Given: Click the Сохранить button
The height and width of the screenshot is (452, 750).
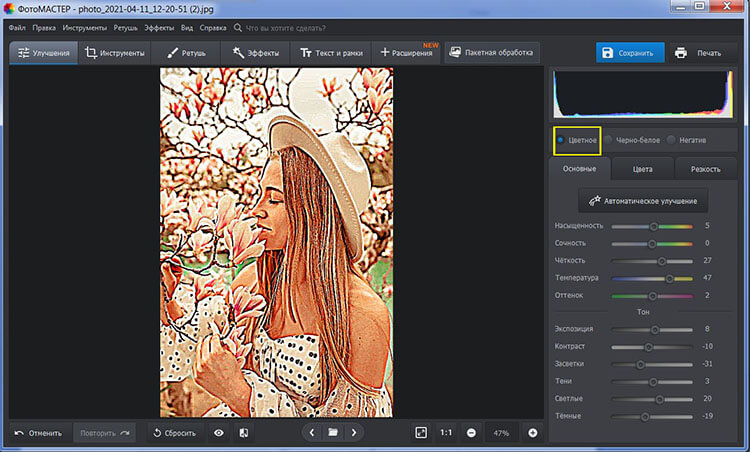Looking at the screenshot, I should coord(629,53).
